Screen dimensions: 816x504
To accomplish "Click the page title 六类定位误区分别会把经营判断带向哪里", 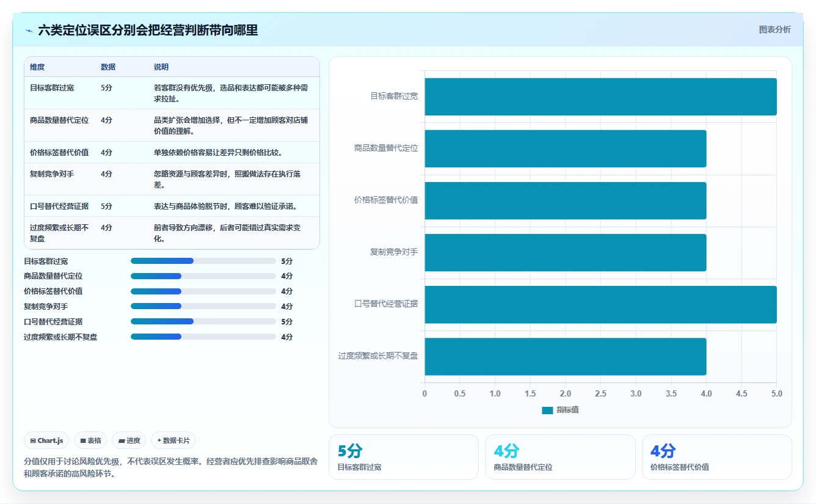I will (148, 31).
